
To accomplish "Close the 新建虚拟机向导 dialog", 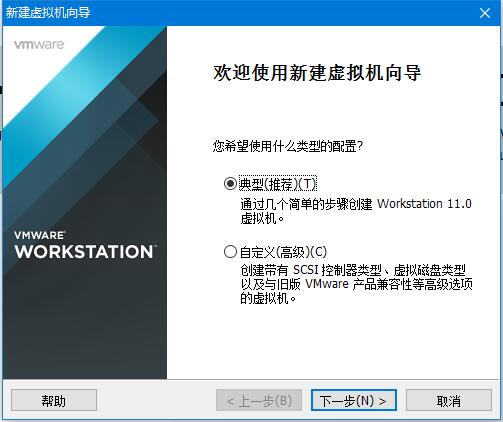I will (485, 13).
